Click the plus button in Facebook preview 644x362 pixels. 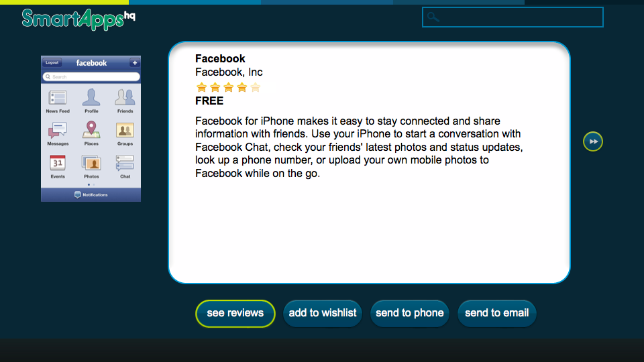coord(134,63)
